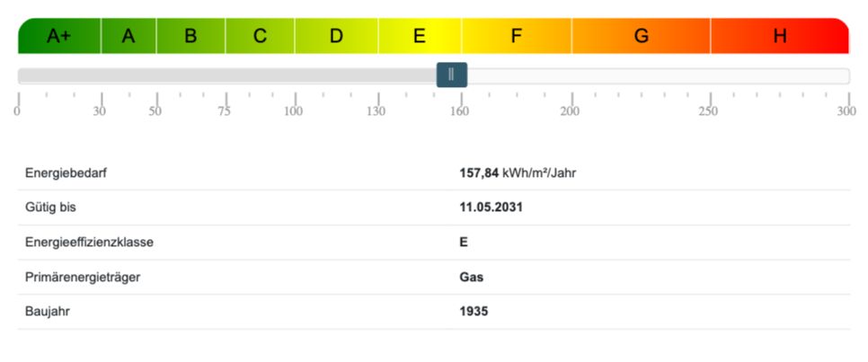
Task: Click the dark blue slider handle
Action: pyautogui.click(x=452, y=75)
